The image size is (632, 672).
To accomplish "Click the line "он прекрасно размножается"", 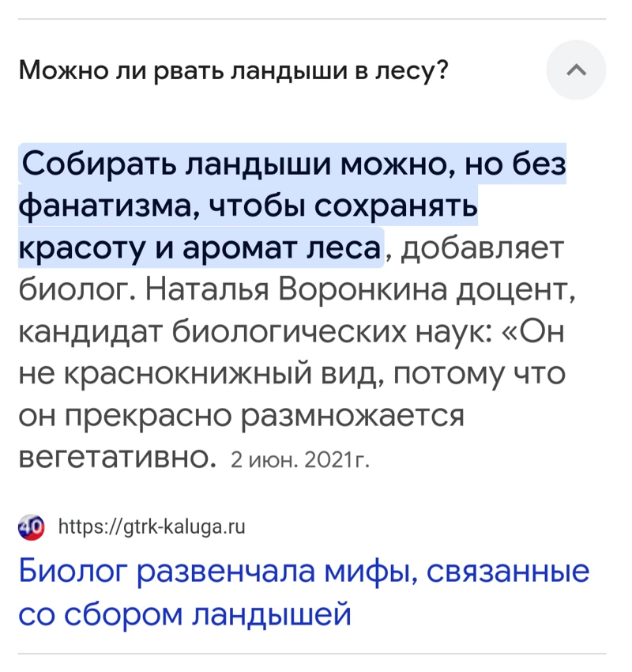I will (x=241, y=415).
